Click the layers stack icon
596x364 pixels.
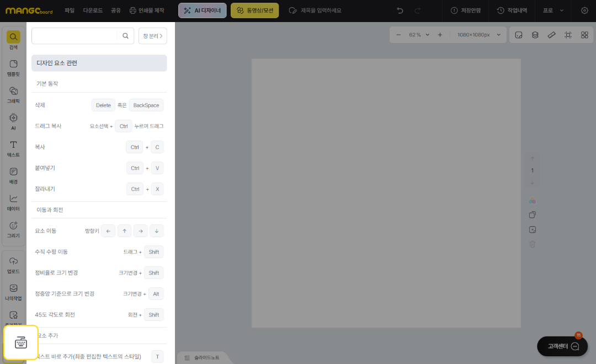(x=535, y=35)
